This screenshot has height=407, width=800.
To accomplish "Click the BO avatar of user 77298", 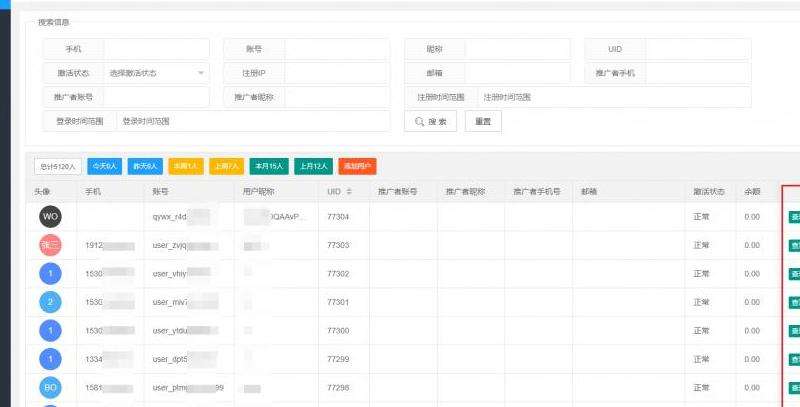I will coord(50,387).
